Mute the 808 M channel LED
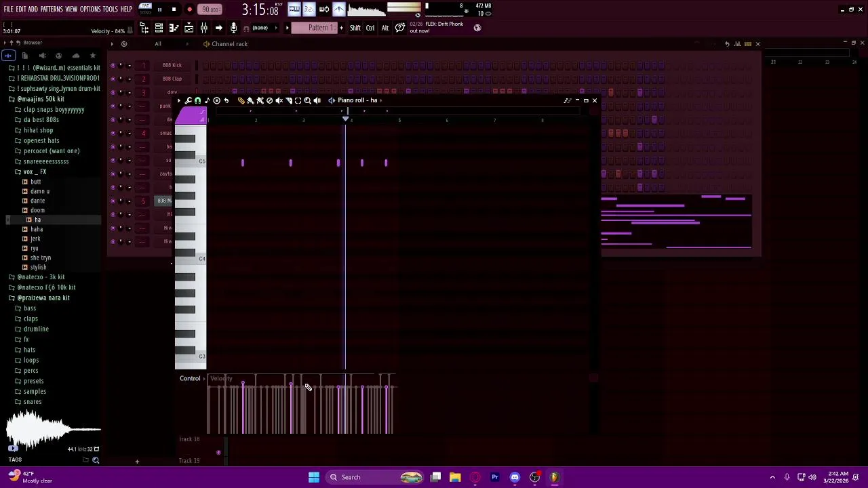Image resolution: width=868 pixels, height=488 pixels. [113, 201]
